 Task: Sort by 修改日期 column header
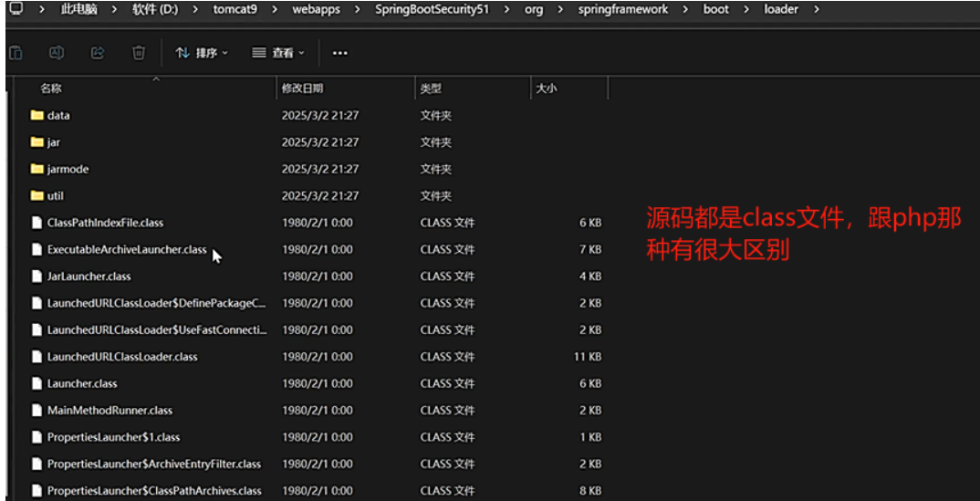click(x=303, y=89)
